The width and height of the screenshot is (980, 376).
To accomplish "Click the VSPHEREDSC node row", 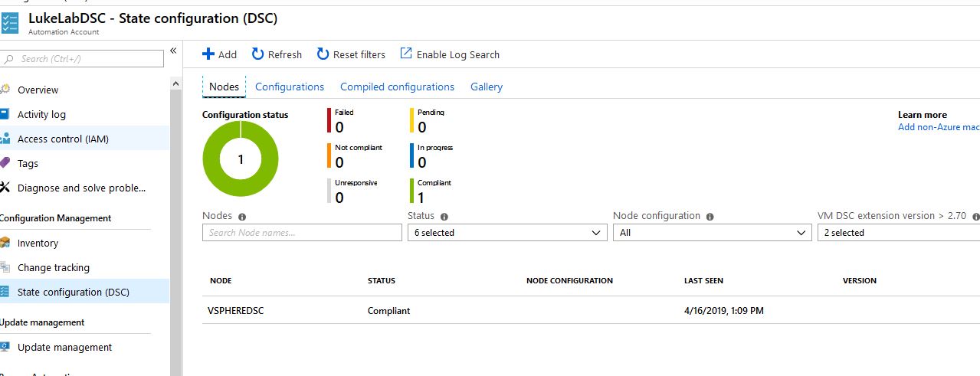I will click(x=591, y=310).
